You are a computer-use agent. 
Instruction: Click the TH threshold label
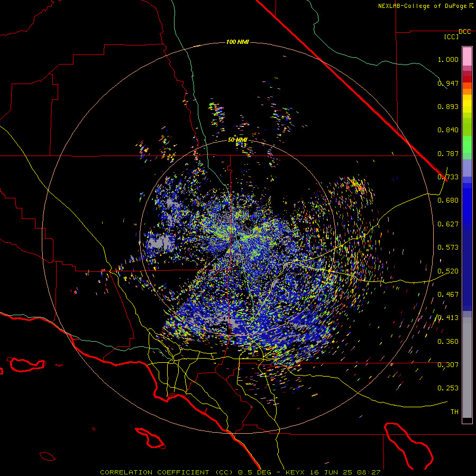pyautogui.click(x=454, y=412)
